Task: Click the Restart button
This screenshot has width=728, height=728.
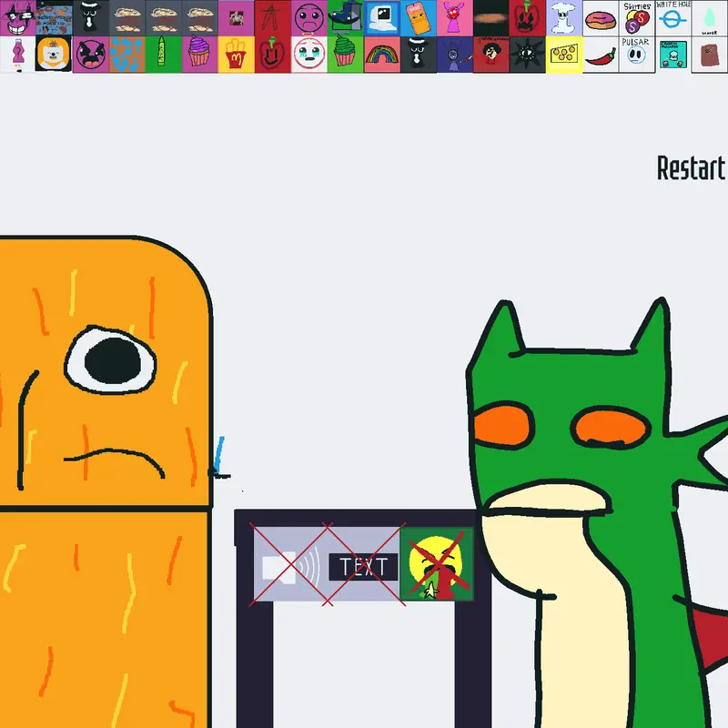Action: [692, 168]
